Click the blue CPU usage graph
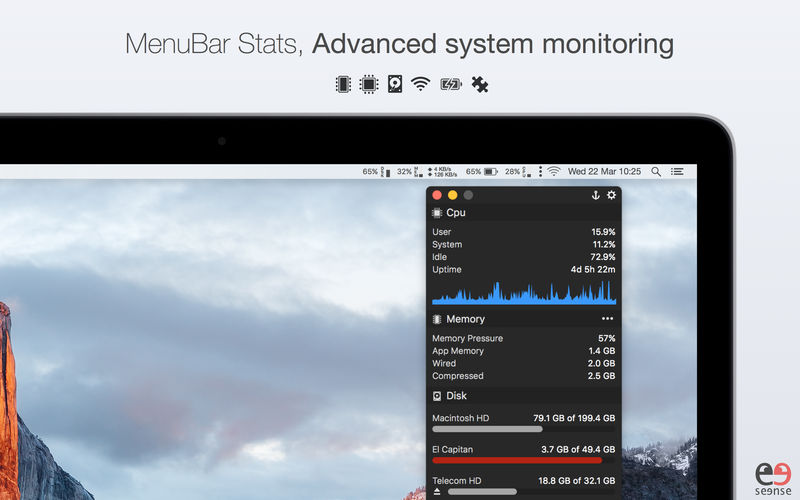Screen dimensions: 800x500 coord(524,292)
